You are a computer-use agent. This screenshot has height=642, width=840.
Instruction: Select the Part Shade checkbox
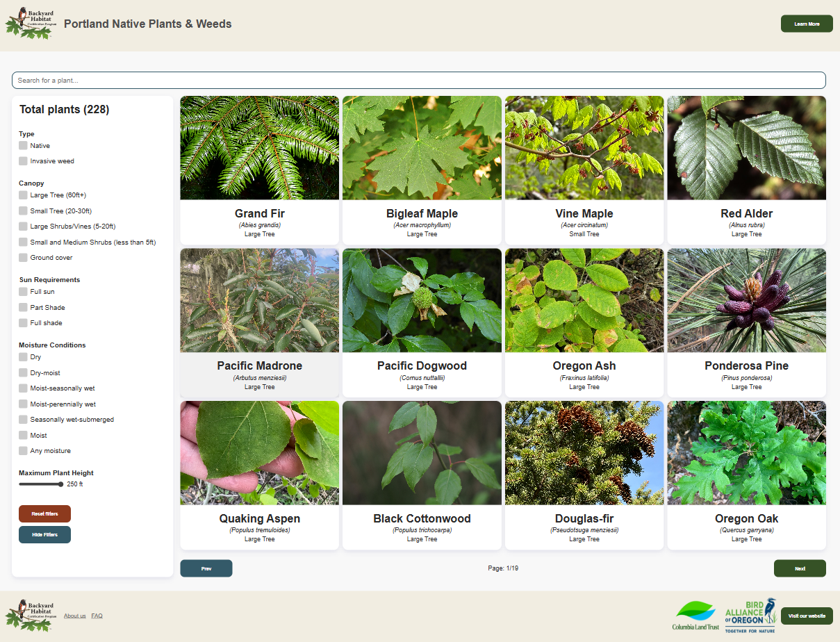click(23, 308)
